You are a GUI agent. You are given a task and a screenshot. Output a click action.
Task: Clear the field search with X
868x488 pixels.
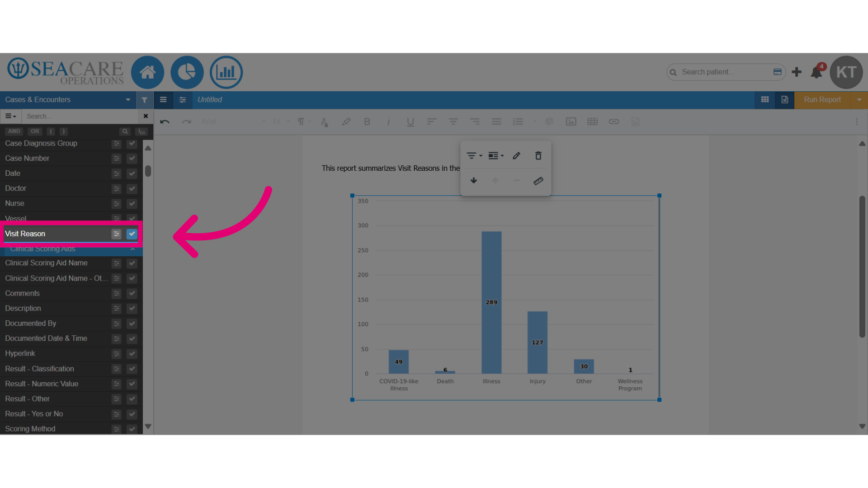click(x=146, y=116)
